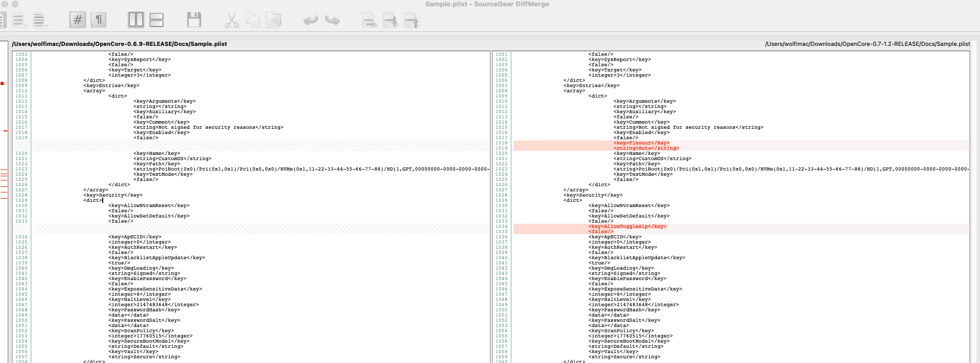The image size is (980, 363).
Task: Click <key>AuthRestart</key> in right pane
Action: point(622,247)
